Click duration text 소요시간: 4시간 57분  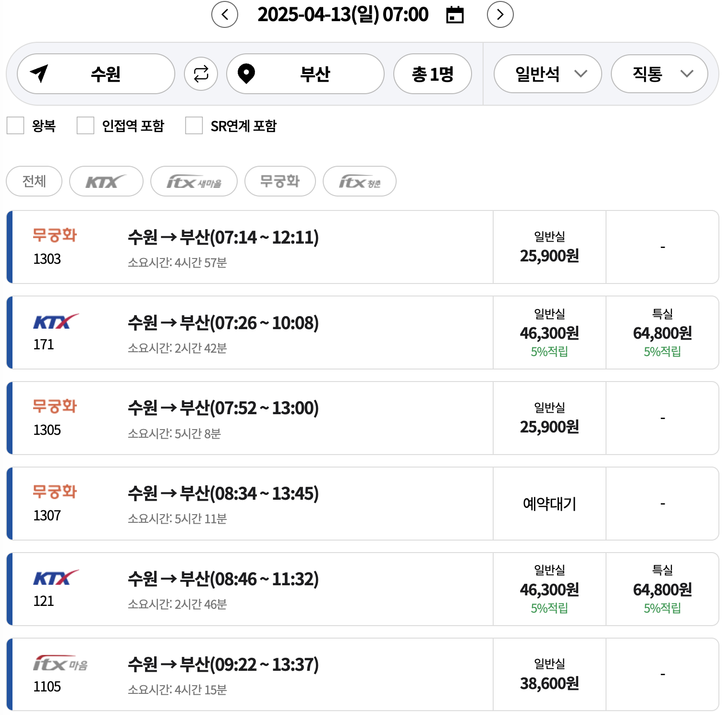pos(177,262)
